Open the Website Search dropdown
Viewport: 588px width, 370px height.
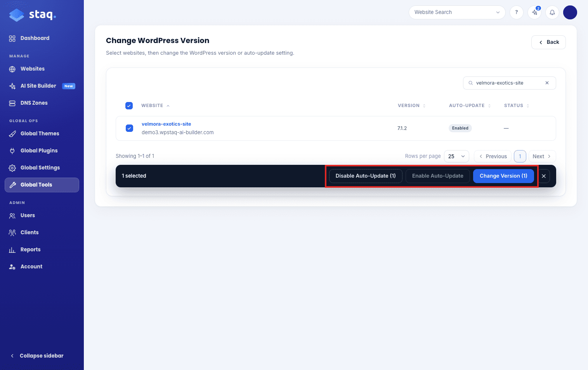pos(457,12)
